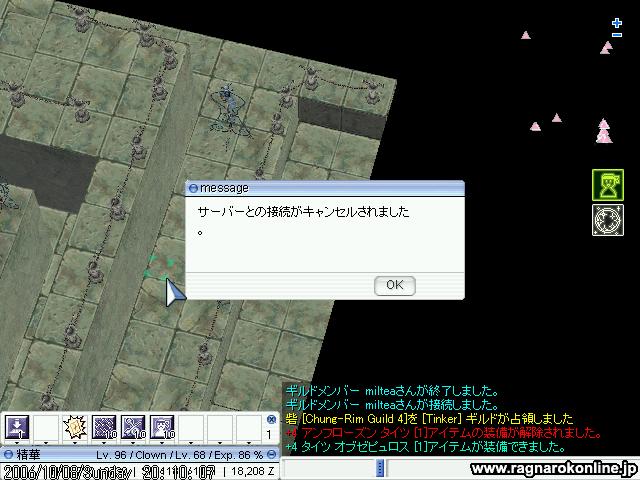This screenshot has width=640, height=480.
Task: Collapse the status bar with the minus icon
Action: point(272,454)
